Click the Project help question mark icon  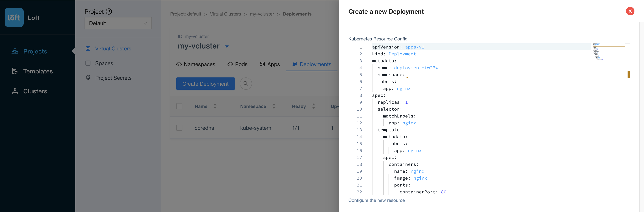click(109, 12)
